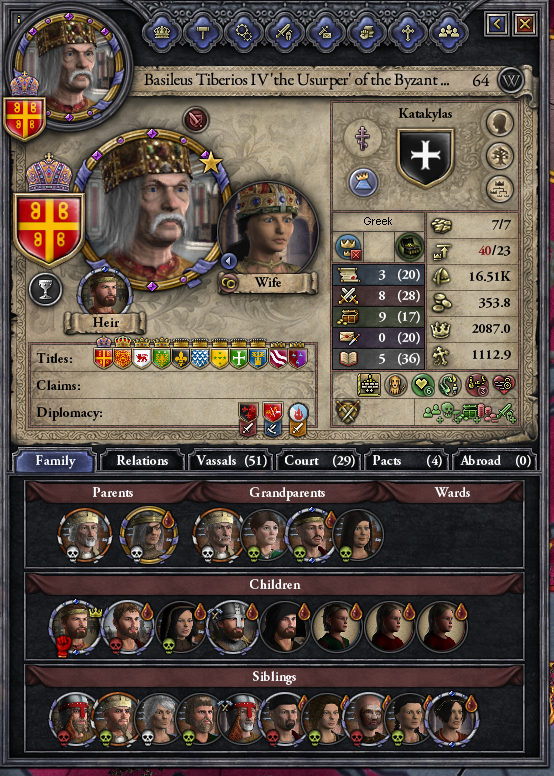Click the Katakylas dynasty shield
Image resolution: width=554 pixels, height=776 pixels.
tap(425, 158)
